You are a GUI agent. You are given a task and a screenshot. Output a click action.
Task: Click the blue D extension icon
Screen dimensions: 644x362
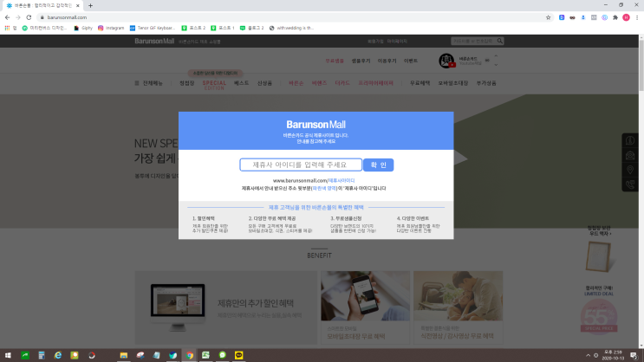coord(562,17)
